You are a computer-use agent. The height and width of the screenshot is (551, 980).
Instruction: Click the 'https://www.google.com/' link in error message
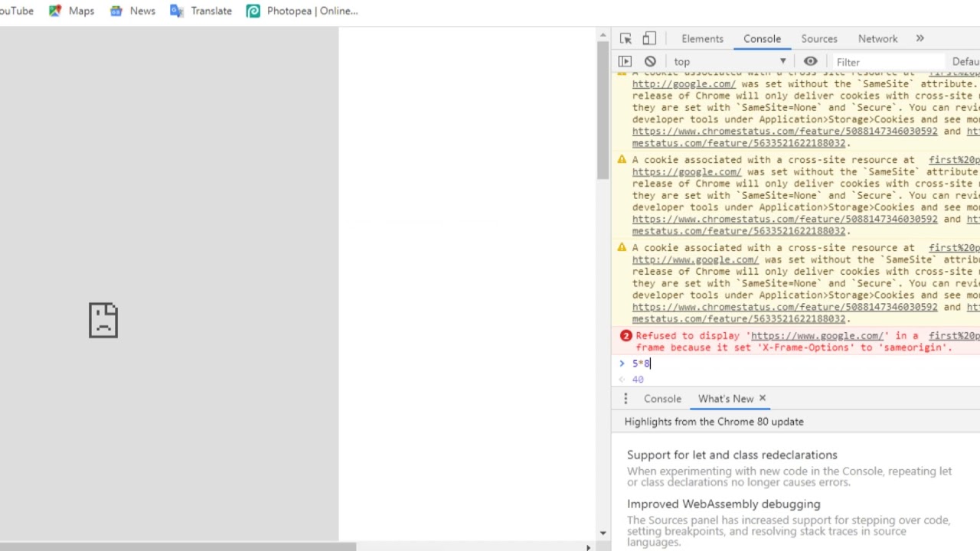(817, 336)
